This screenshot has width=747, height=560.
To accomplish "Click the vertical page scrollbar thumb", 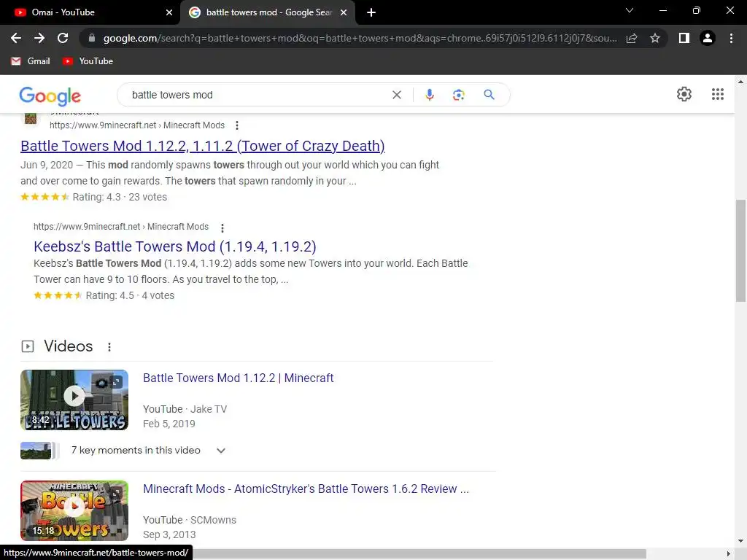I will (x=740, y=251).
